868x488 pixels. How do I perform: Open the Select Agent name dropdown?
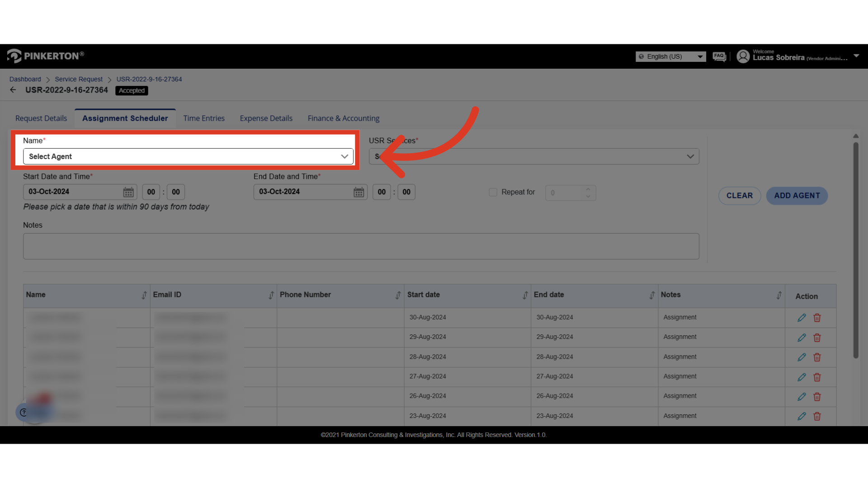188,156
